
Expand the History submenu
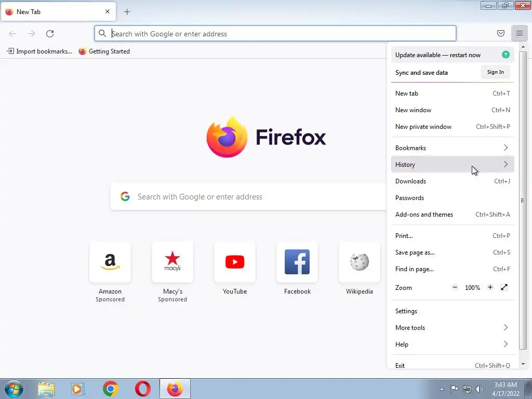[453, 164]
